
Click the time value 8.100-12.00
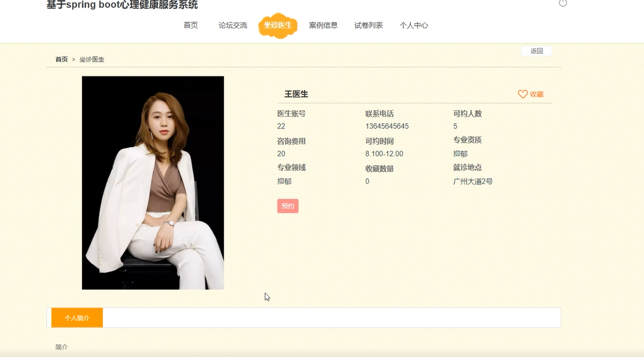[384, 154]
